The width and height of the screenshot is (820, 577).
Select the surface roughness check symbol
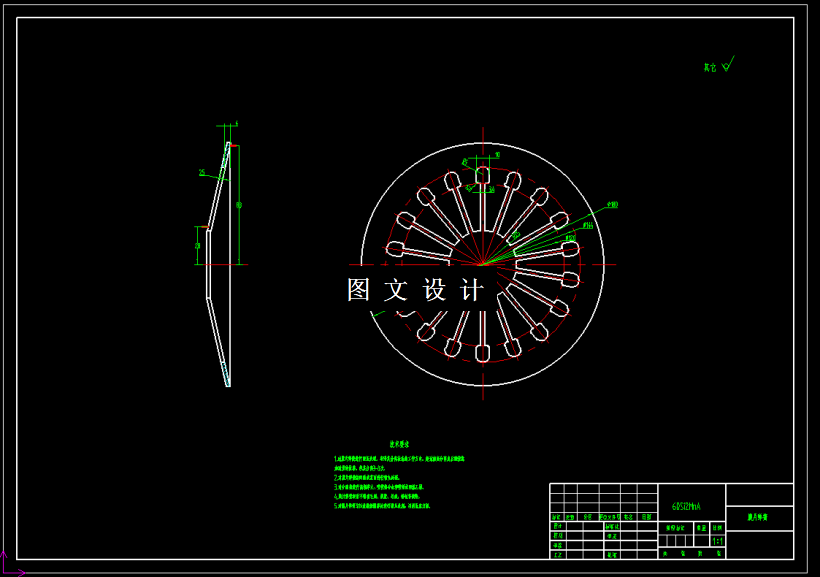[x=728, y=63]
